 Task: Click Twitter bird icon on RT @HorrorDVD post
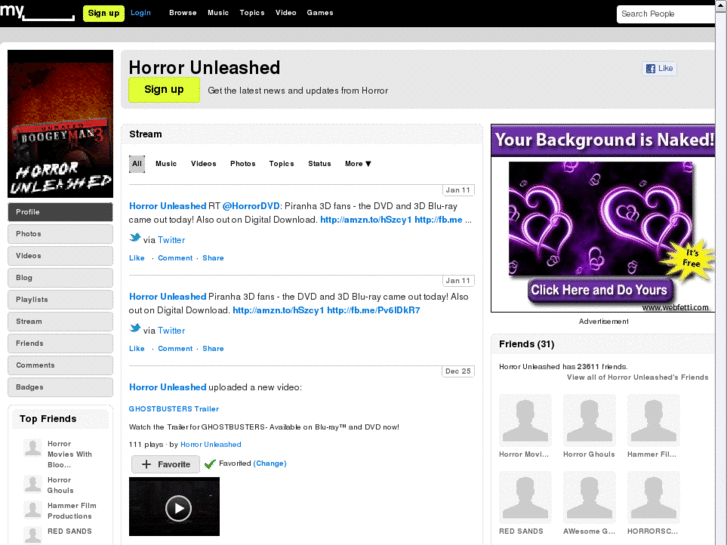pyautogui.click(x=135, y=238)
